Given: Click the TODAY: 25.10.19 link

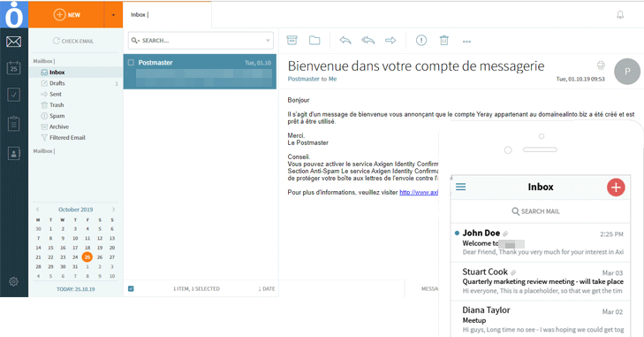Looking at the screenshot, I should [x=76, y=289].
